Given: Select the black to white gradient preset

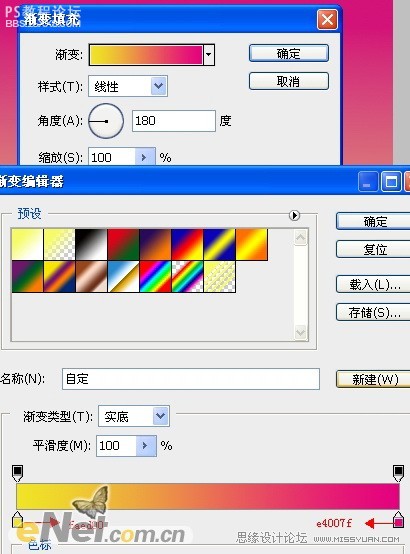Looking at the screenshot, I should 91,244.
